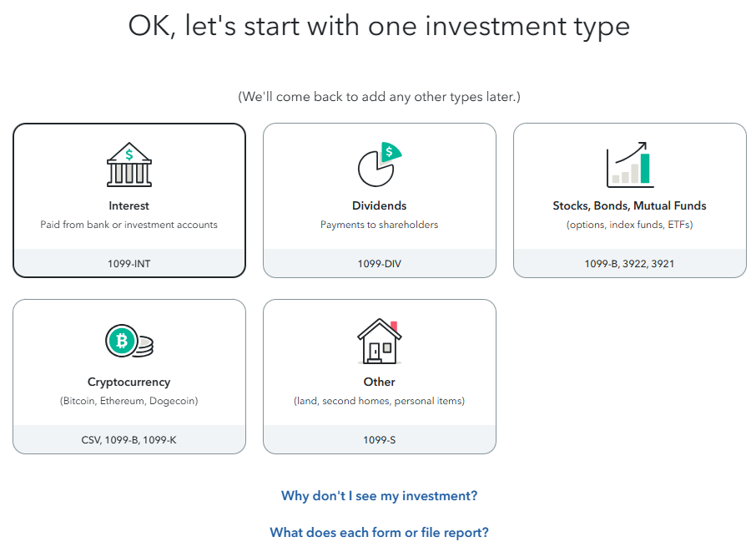This screenshot has width=756, height=547.
Task: Click the 1099-S form footer
Action: (380, 440)
